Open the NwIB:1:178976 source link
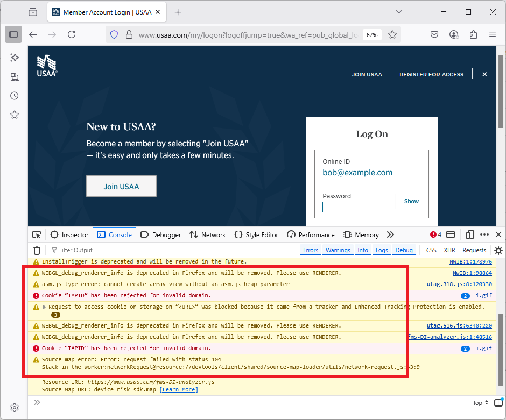The image size is (506, 420). coord(470,262)
